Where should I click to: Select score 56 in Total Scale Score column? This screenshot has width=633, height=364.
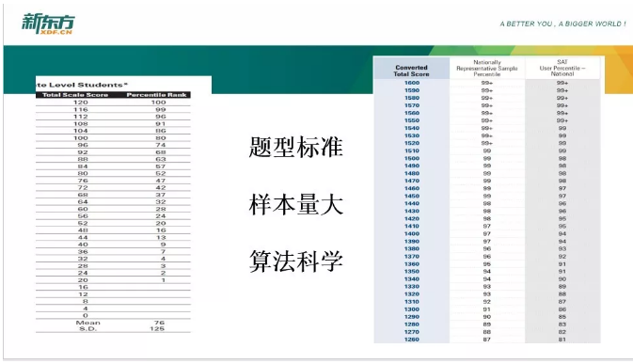click(x=83, y=216)
